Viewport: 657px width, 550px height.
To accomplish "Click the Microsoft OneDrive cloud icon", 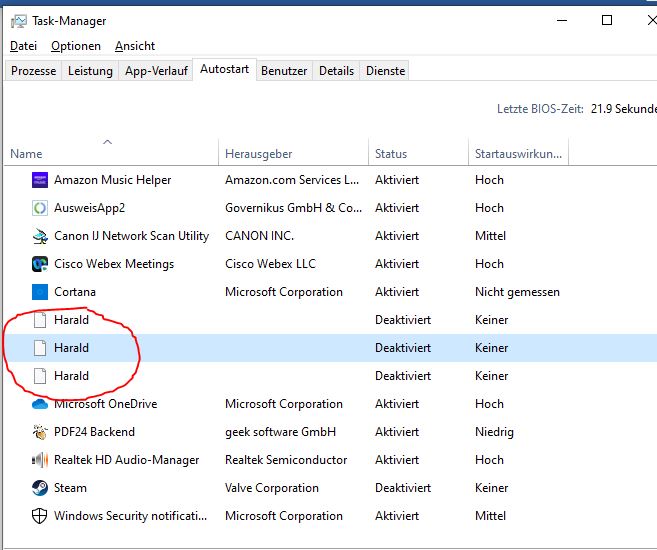I will [40, 404].
